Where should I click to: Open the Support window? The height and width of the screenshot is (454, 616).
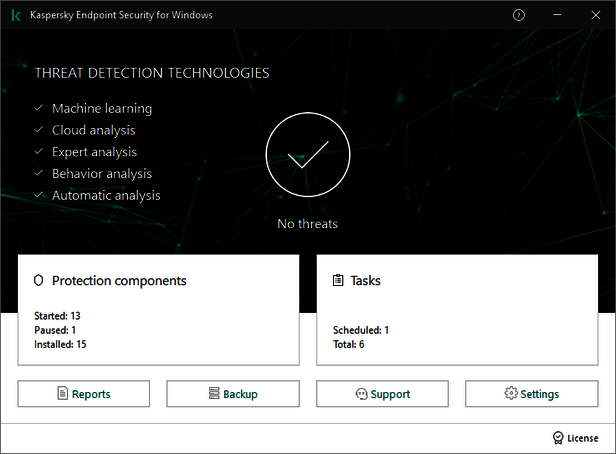pos(381,394)
